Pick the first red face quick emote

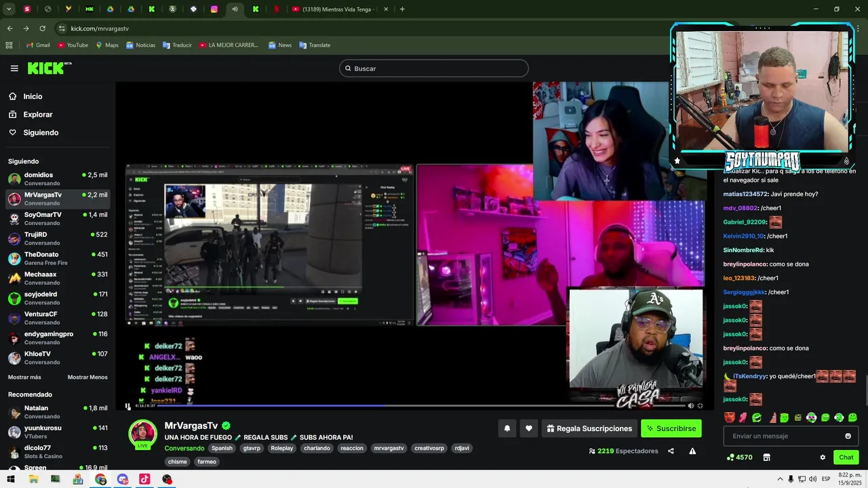(729, 418)
